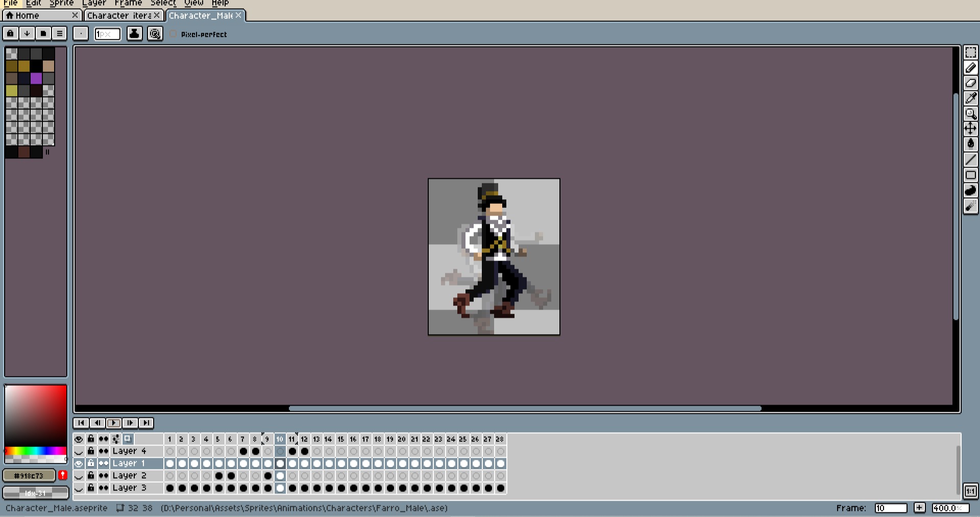This screenshot has width=980, height=517.
Task: Pick the purple swatch in the palette
Action: 36,78
